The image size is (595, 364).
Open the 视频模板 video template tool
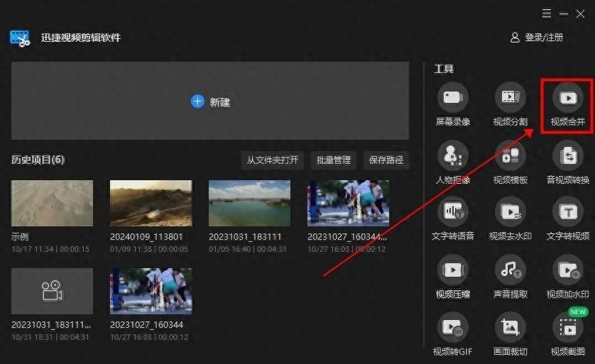(x=510, y=155)
